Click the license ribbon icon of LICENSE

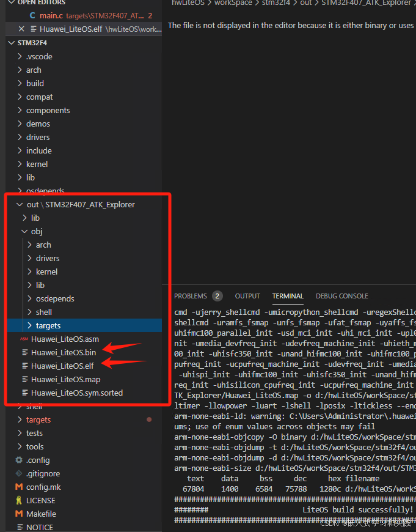coord(19,500)
